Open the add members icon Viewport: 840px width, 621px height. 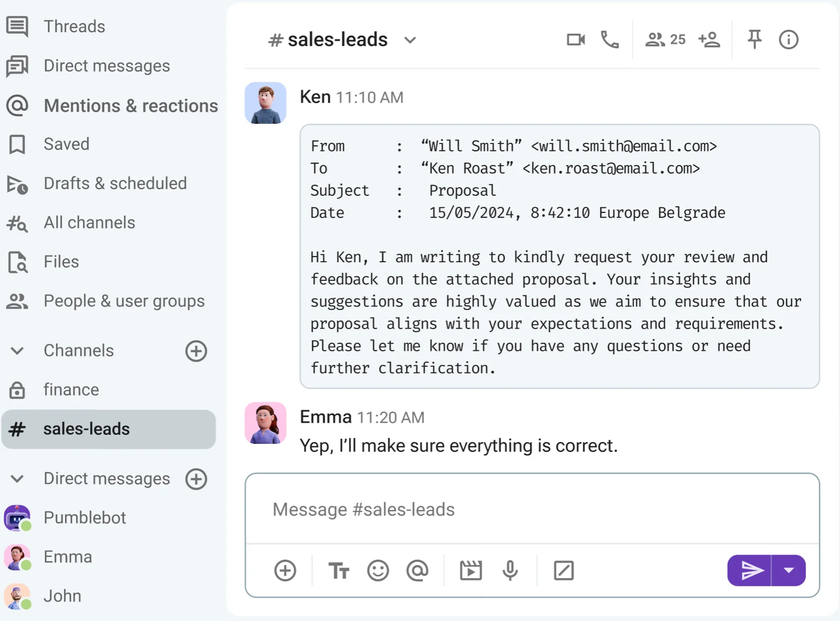coord(709,40)
